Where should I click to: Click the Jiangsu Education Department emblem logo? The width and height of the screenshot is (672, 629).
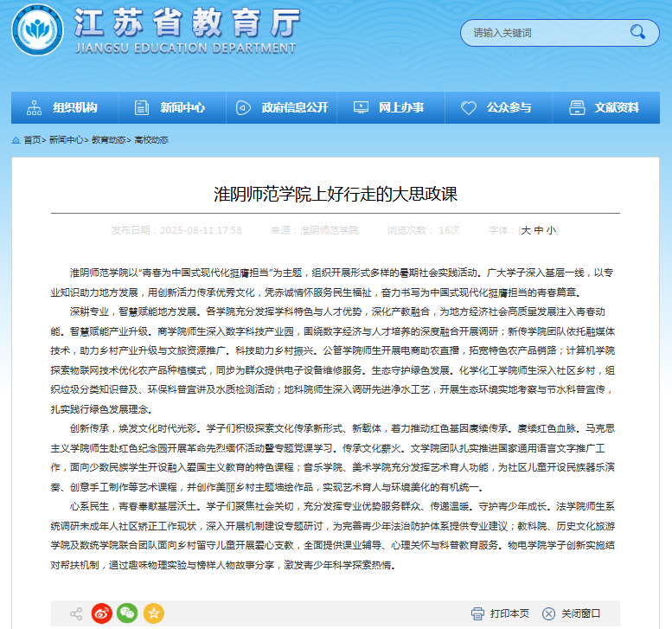tap(37, 29)
